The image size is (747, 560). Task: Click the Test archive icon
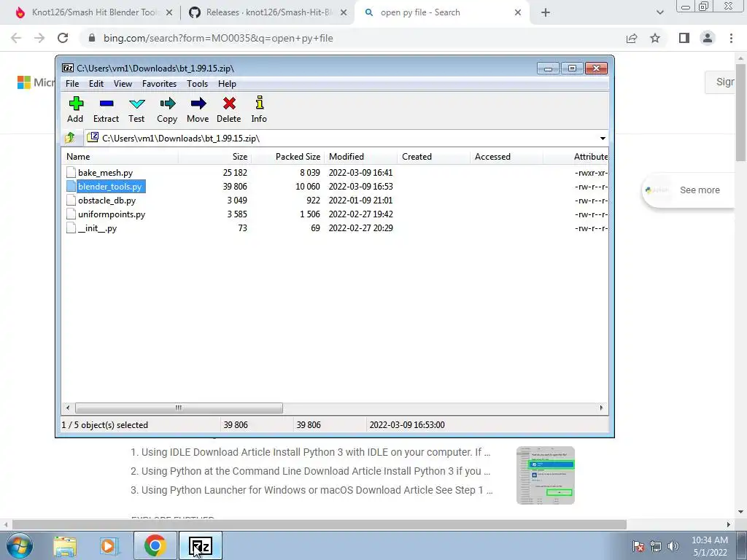coord(136,104)
